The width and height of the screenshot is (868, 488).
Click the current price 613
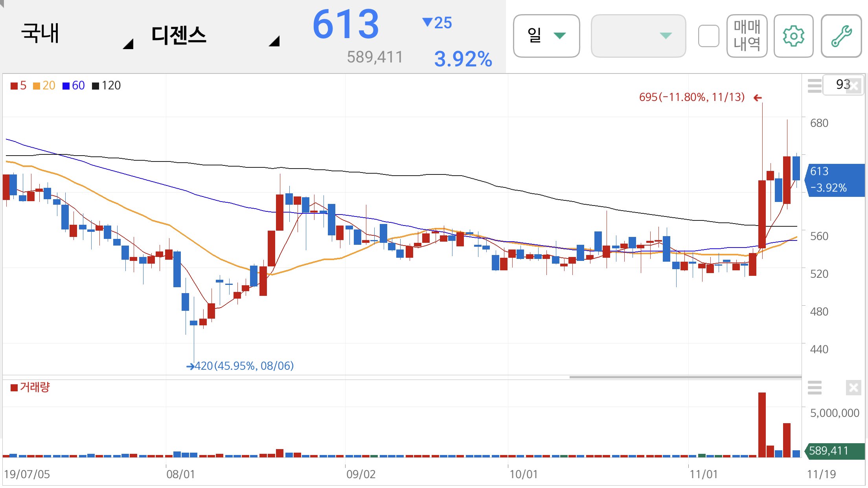pos(346,25)
